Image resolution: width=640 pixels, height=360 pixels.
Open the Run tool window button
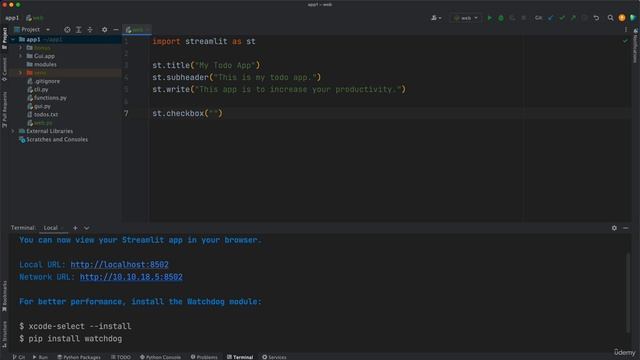(x=40, y=357)
